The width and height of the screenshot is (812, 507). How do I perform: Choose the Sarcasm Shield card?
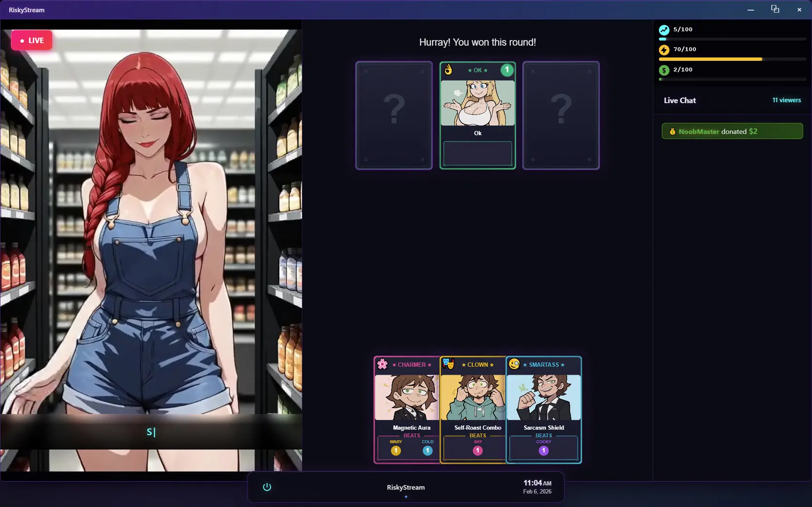click(x=543, y=409)
